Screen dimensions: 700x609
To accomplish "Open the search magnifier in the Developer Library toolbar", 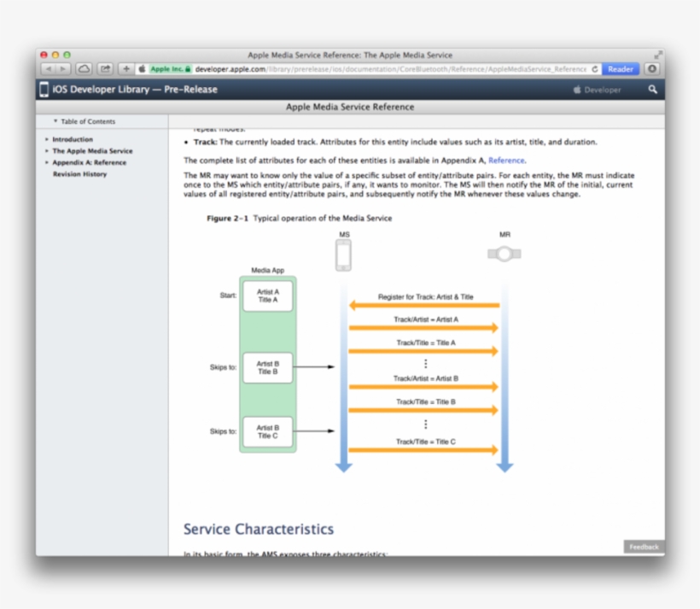I will click(x=653, y=89).
